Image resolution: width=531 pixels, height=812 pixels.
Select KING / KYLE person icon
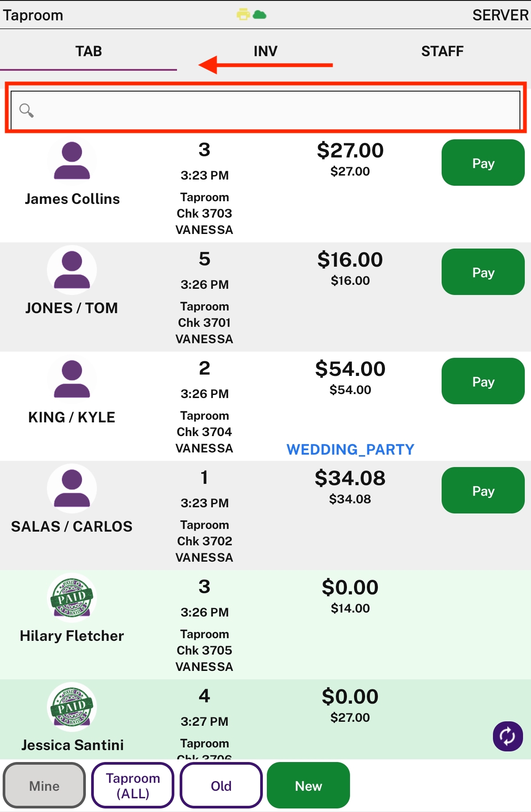(x=72, y=379)
